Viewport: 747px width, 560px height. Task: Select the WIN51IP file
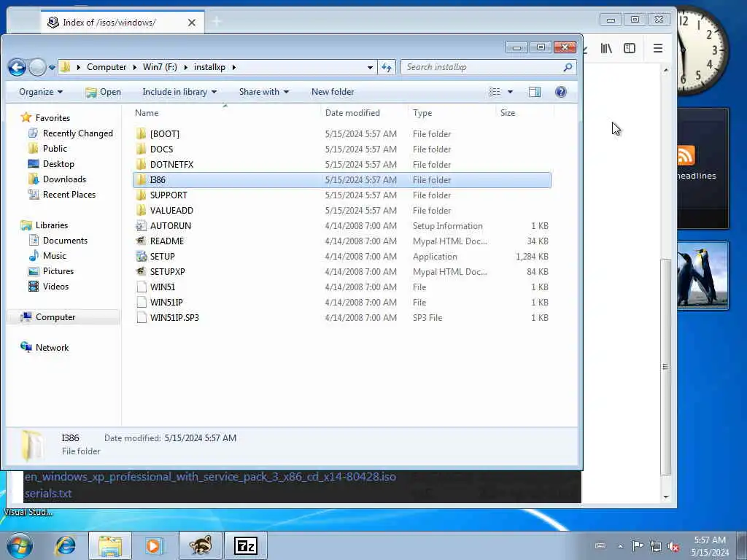point(342,303)
